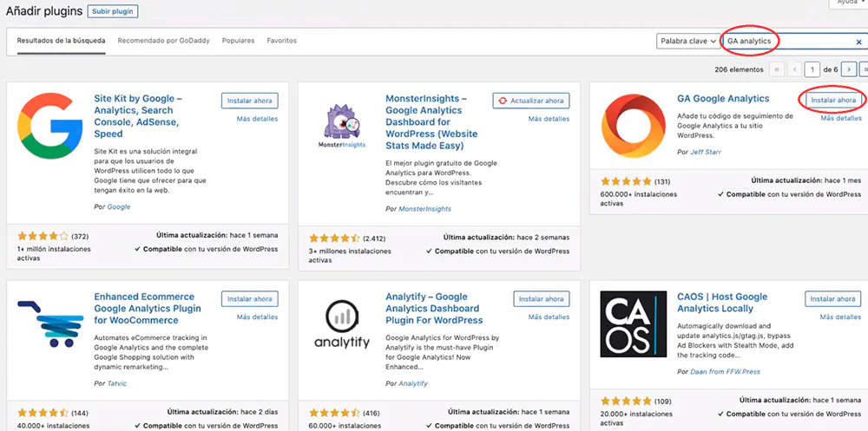Click the 20.000+ instalaciones activas text
Image resolution: width=868 pixels, height=431 pixels.
click(636, 418)
